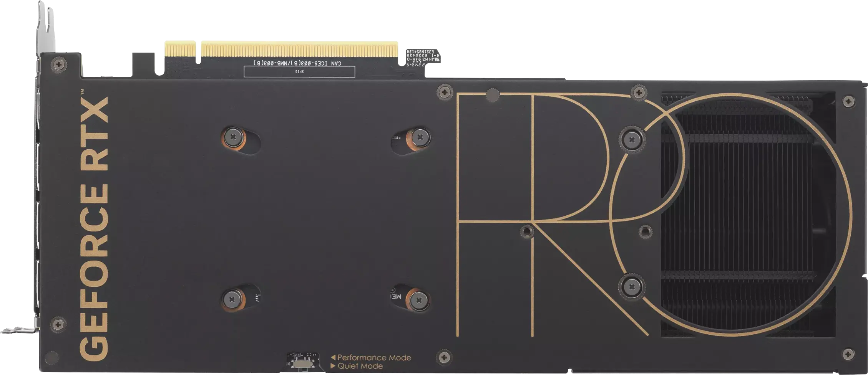Click the arrow beside Quiet Mode
Viewport: 868px width, 375px height.
coord(333,366)
